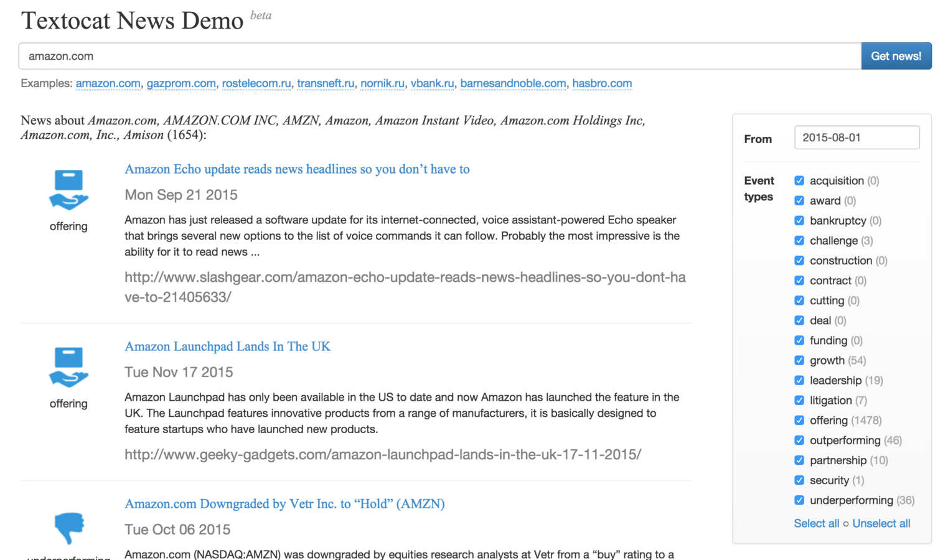This screenshot has height=560, width=948.
Task: Open the amazon.com example link
Action: pyautogui.click(x=108, y=83)
